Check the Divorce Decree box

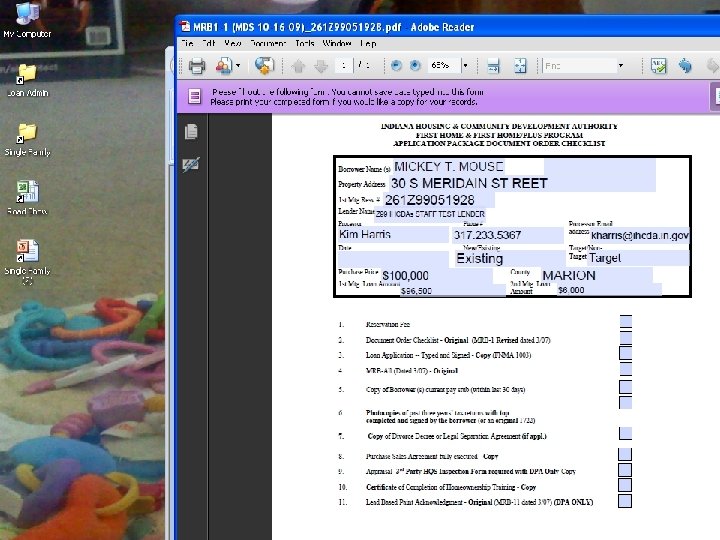pyautogui.click(x=625, y=433)
